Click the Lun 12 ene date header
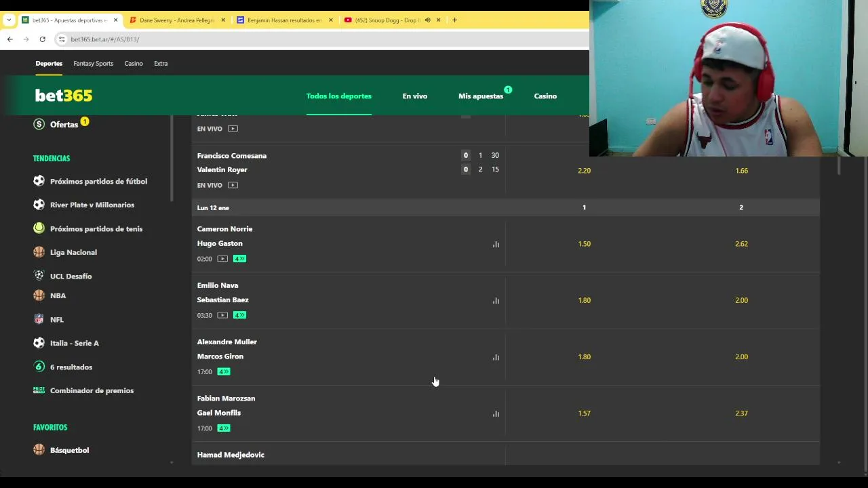The width and height of the screenshot is (868, 488). (x=213, y=208)
